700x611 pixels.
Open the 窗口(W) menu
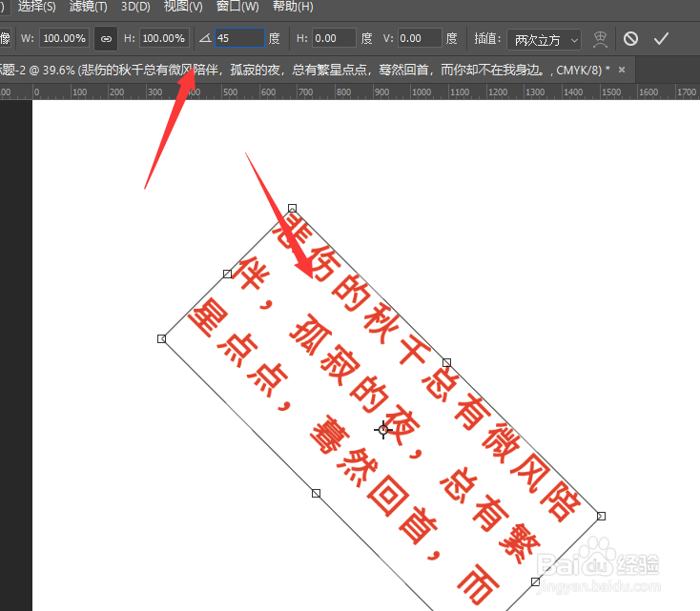(237, 7)
